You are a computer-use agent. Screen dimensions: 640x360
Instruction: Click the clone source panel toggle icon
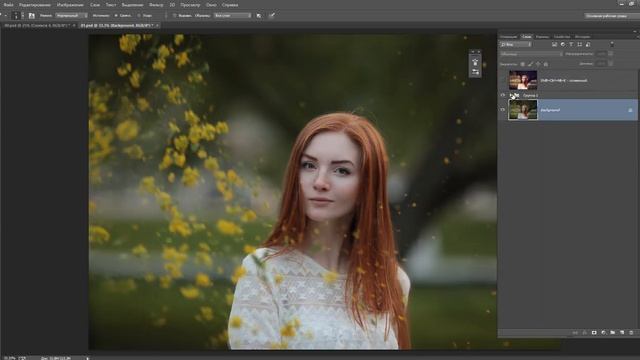tap(32, 16)
